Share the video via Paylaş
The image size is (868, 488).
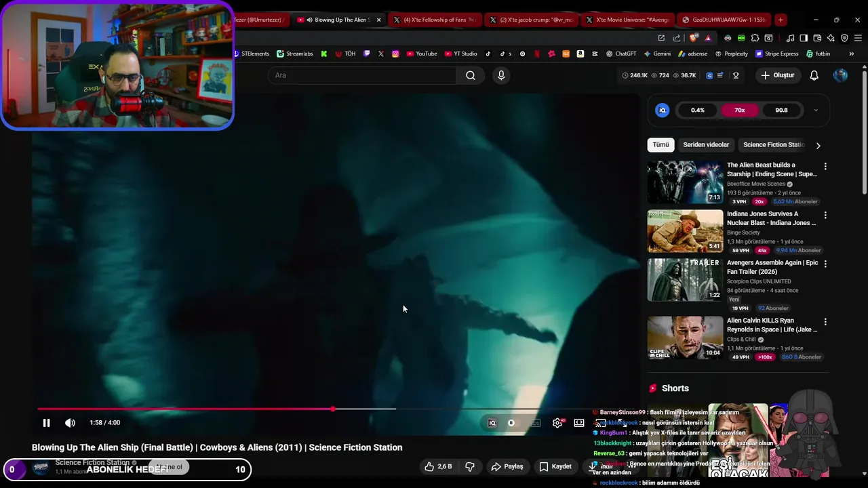pos(507,466)
